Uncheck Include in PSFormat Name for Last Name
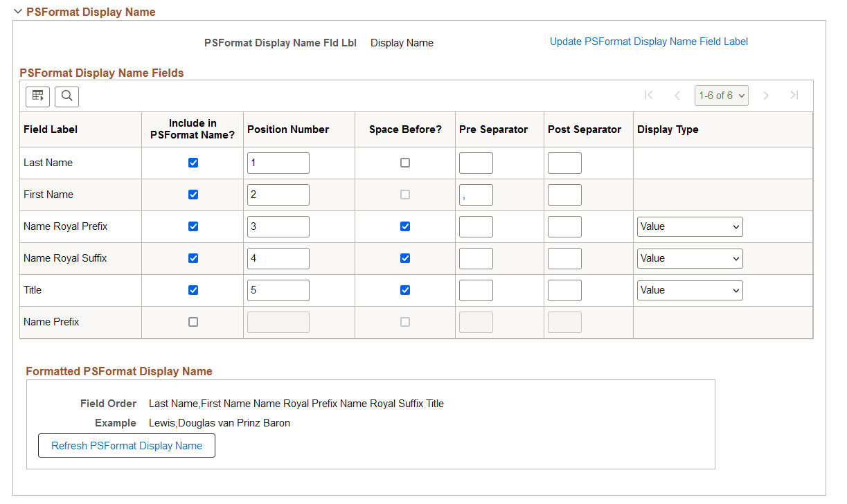This screenshot has height=504, width=847. (x=193, y=163)
